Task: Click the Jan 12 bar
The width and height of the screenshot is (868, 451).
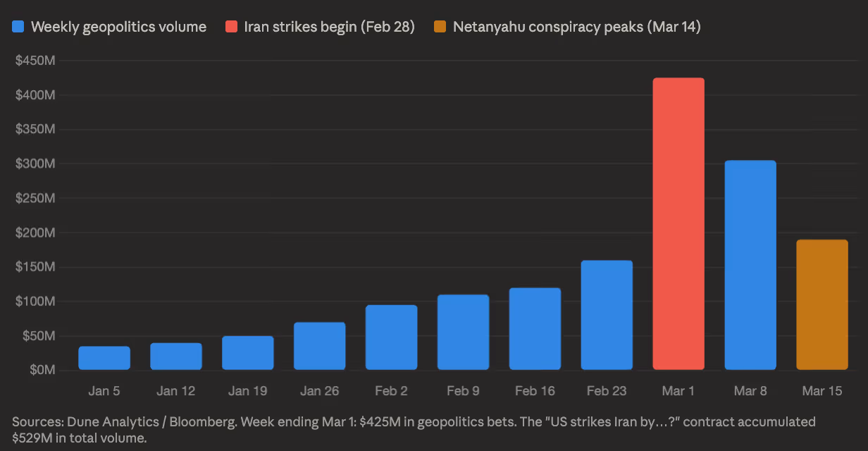Action: [175, 356]
